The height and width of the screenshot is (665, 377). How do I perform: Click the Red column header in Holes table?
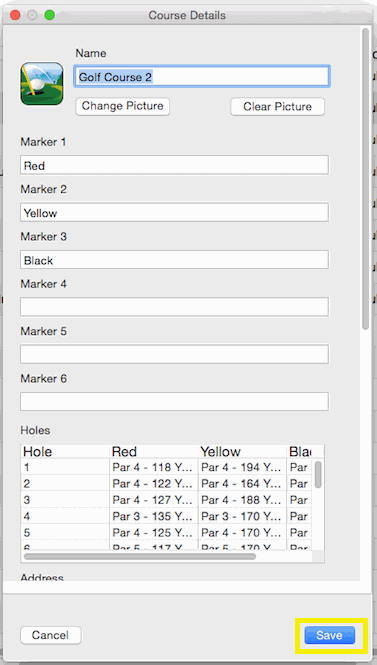click(x=154, y=451)
